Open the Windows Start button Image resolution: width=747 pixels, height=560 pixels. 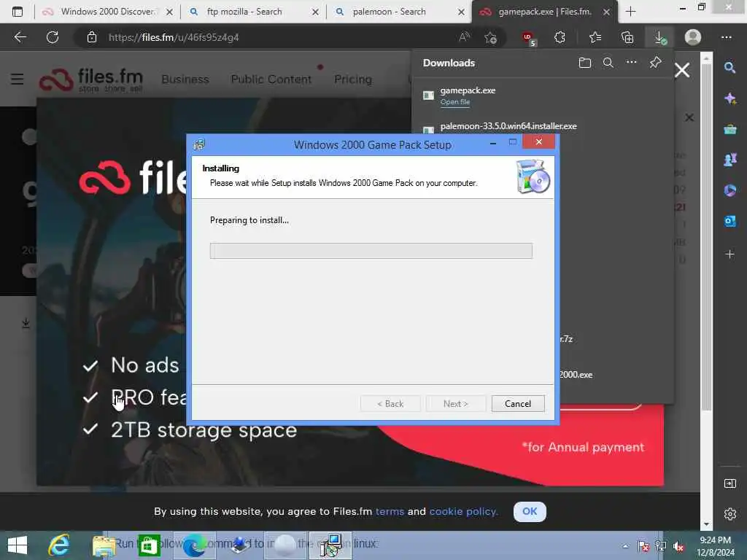coord(18,545)
